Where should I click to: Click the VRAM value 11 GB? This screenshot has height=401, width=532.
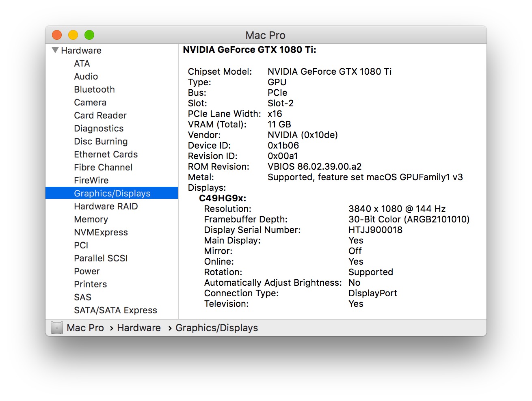(x=279, y=125)
